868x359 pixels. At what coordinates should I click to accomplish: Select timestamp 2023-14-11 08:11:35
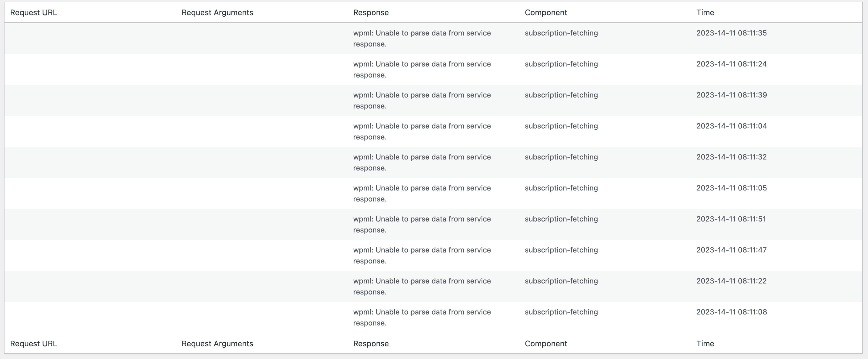click(x=731, y=33)
